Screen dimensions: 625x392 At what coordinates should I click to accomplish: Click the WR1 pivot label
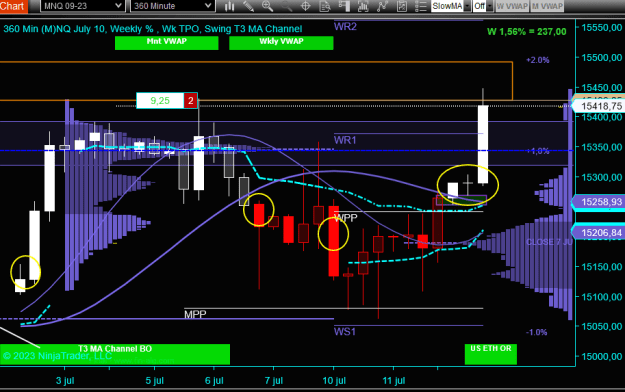click(345, 140)
